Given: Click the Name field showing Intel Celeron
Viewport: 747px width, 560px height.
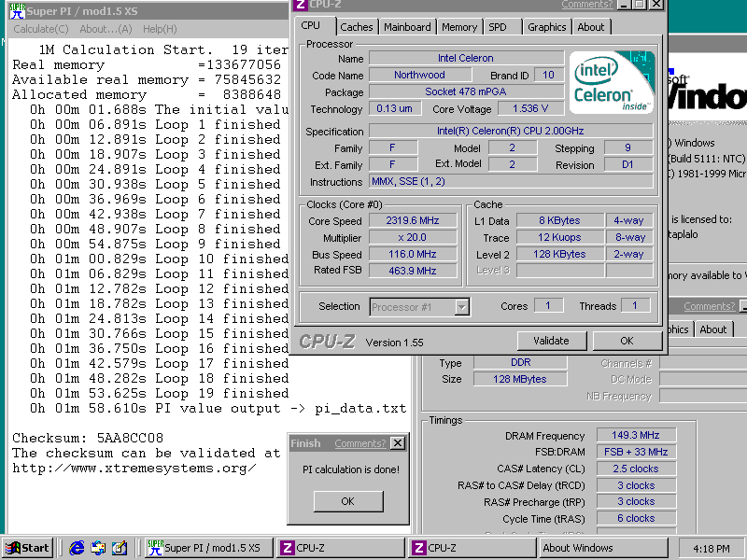Looking at the screenshot, I should [466, 58].
